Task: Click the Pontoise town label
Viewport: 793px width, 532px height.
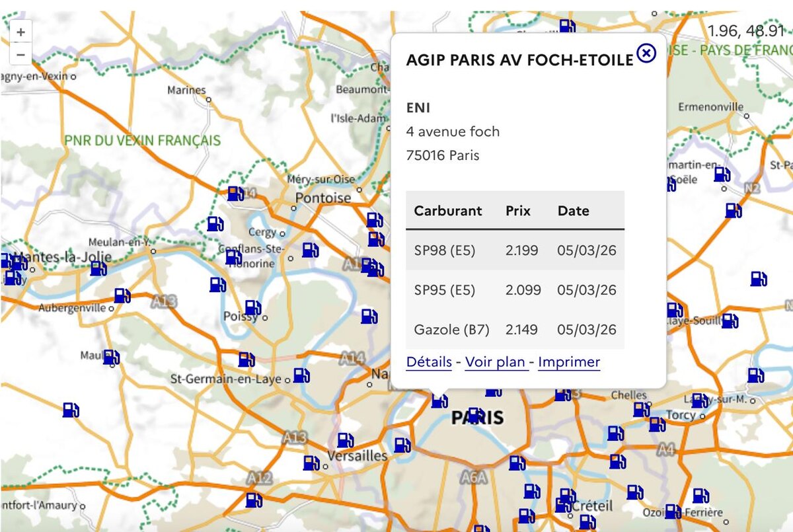Action: (323, 198)
